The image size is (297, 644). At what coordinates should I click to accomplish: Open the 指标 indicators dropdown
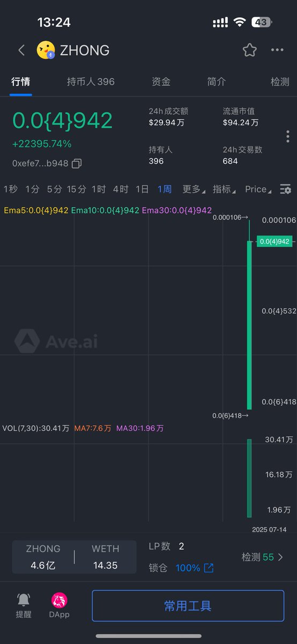click(x=224, y=189)
